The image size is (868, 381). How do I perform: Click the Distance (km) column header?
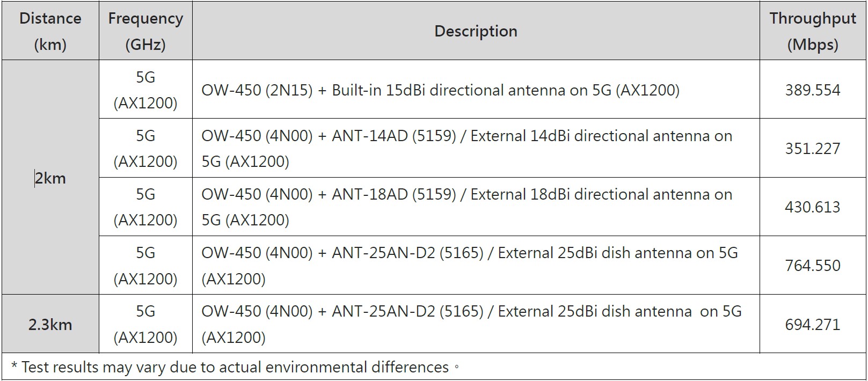pyautogui.click(x=50, y=31)
